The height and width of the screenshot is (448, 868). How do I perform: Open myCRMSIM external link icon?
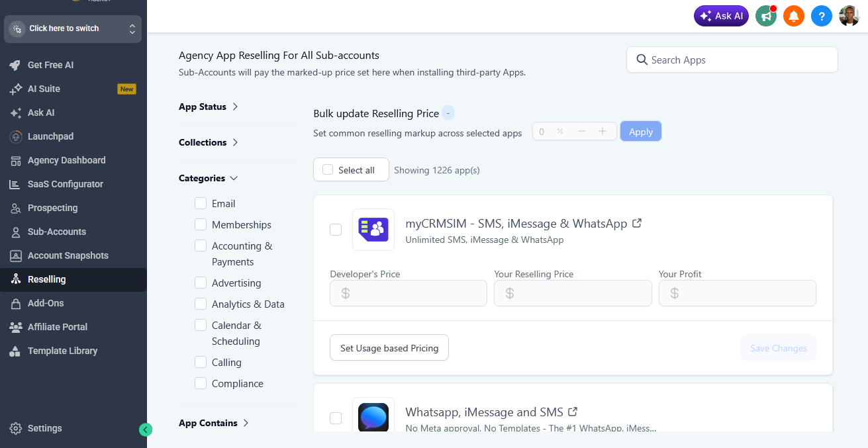point(637,224)
